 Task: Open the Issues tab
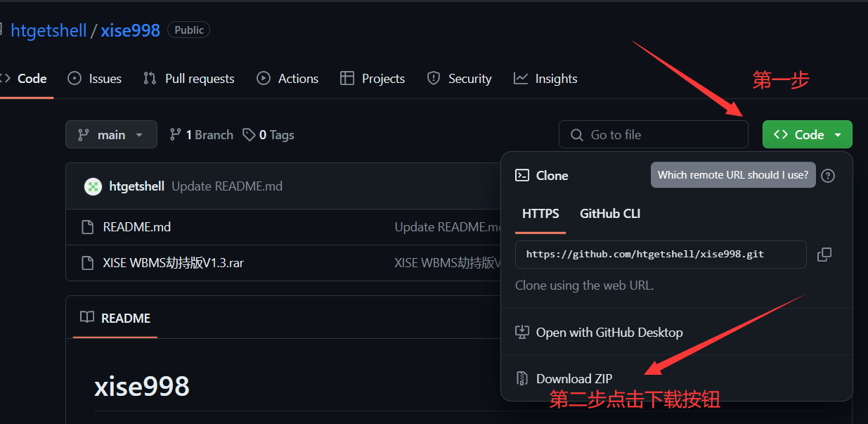coord(95,79)
